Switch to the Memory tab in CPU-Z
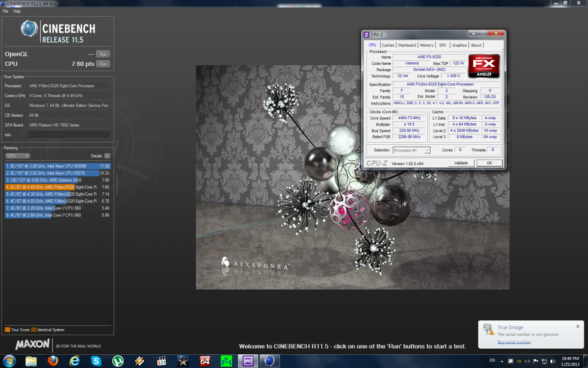 tap(426, 45)
